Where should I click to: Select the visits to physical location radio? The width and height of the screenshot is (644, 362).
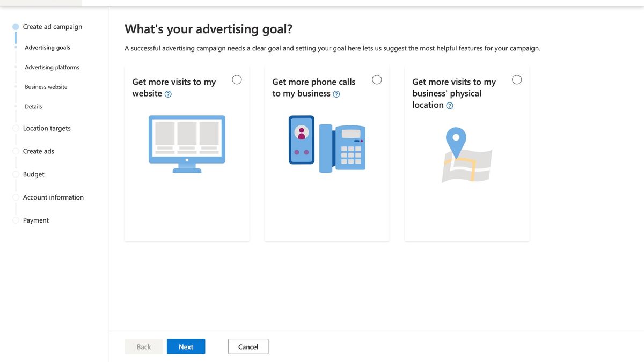click(x=517, y=79)
